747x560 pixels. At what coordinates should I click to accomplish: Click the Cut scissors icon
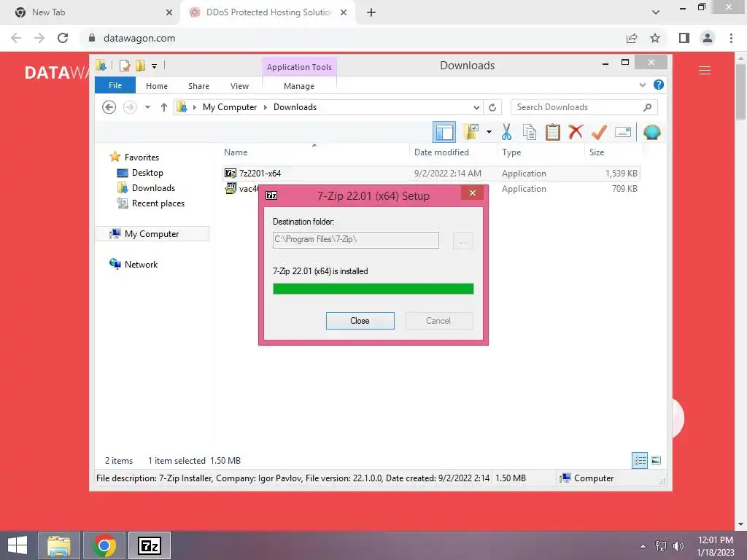[506, 132]
